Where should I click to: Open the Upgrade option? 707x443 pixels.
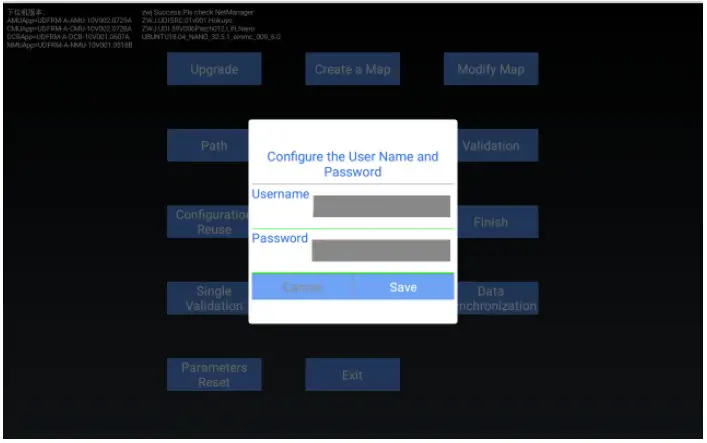[x=214, y=69]
